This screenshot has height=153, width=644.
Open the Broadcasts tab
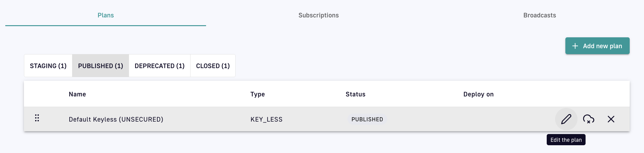540,15
